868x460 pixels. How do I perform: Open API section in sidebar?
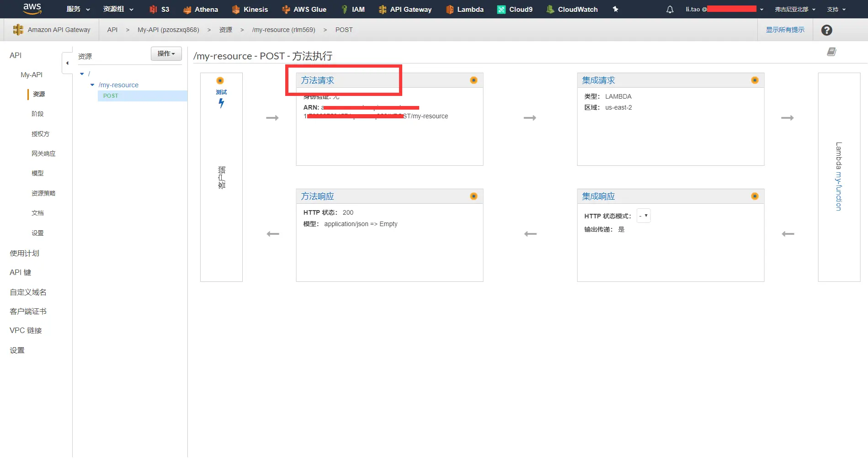click(x=16, y=55)
